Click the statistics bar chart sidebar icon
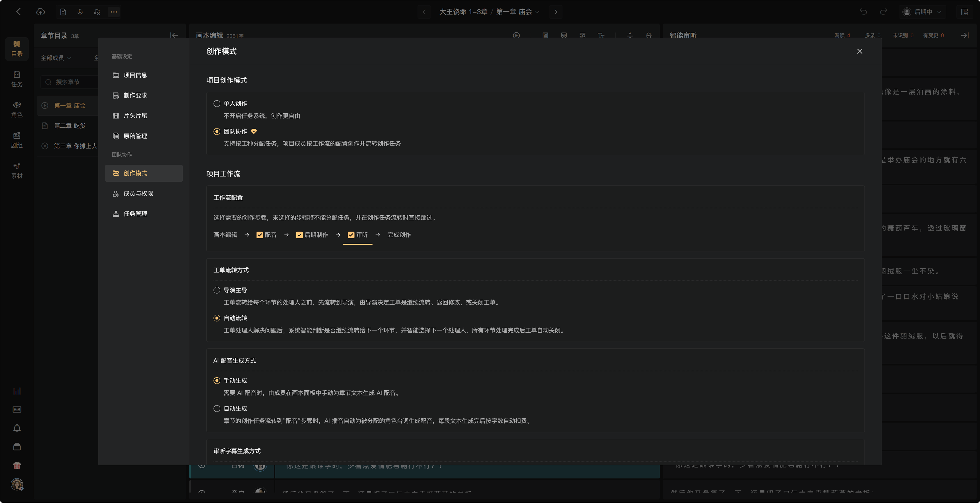 click(17, 391)
